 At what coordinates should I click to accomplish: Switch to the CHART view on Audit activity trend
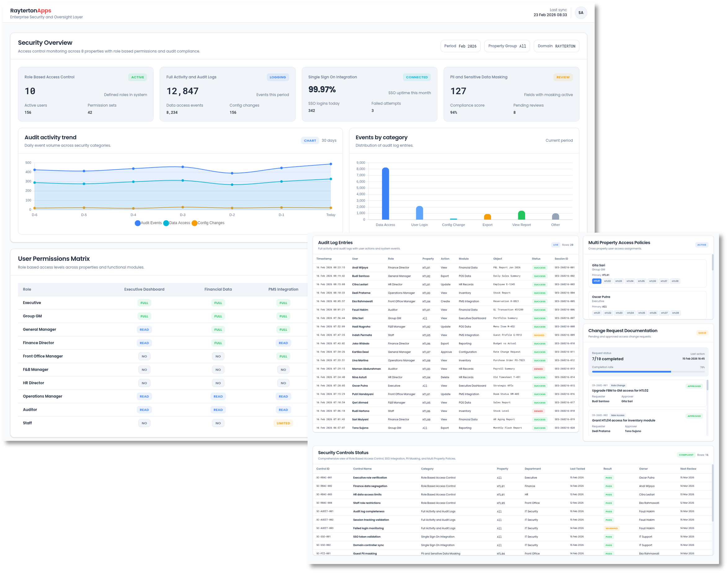click(x=310, y=141)
